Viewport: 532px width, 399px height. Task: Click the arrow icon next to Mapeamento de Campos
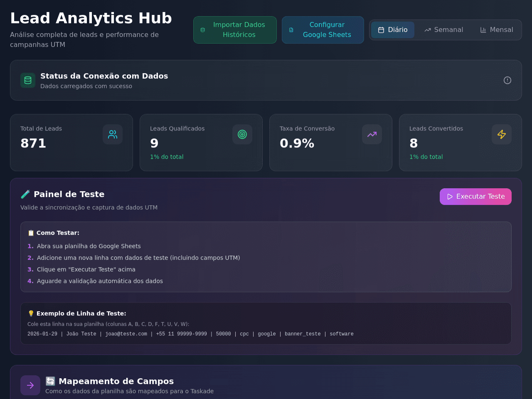(30, 385)
